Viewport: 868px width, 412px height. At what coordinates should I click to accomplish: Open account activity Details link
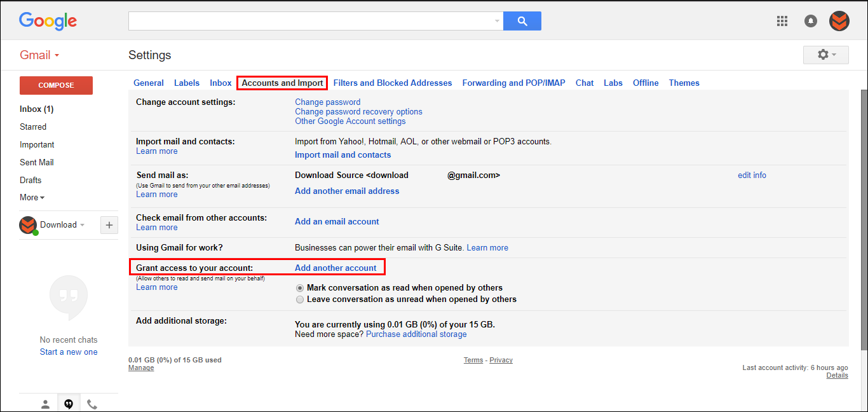tap(837, 375)
